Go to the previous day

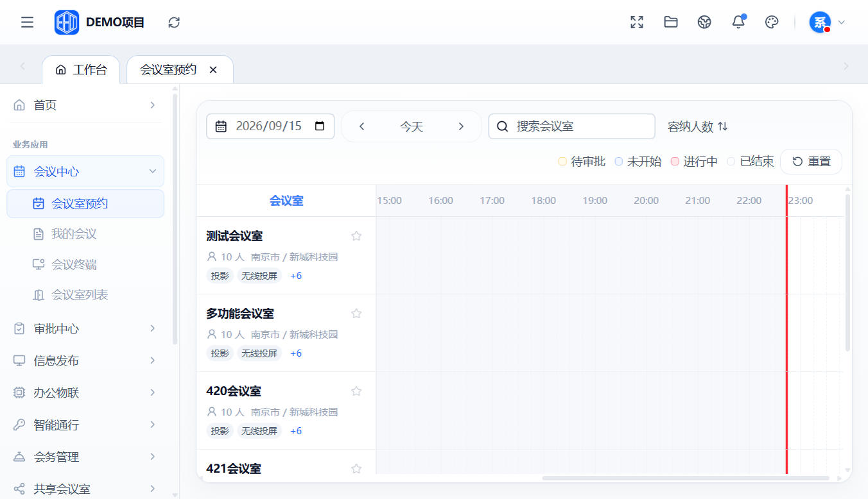(362, 126)
